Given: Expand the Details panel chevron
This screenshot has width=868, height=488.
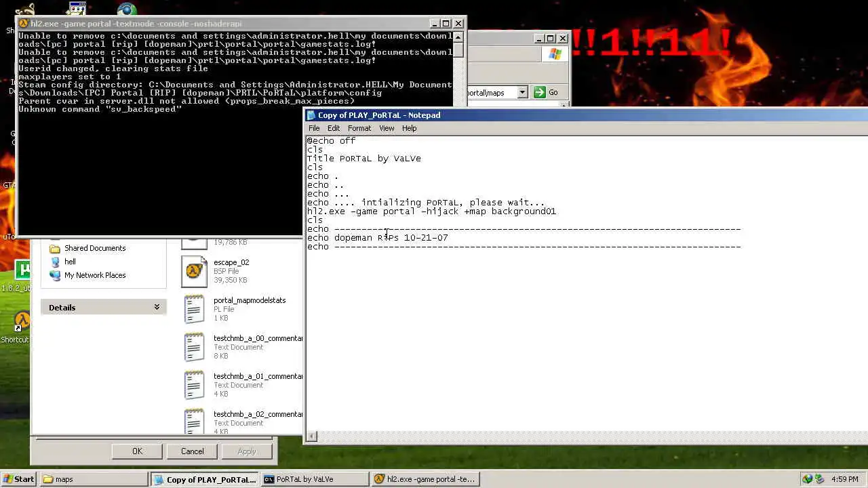Looking at the screenshot, I should tap(157, 307).
